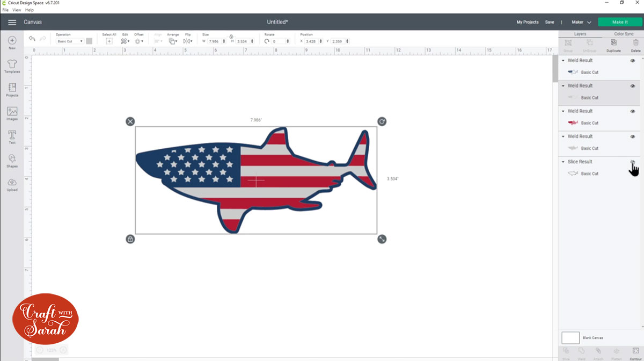
Task: Click the Blank Canvas color swatch
Action: [x=570, y=338]
